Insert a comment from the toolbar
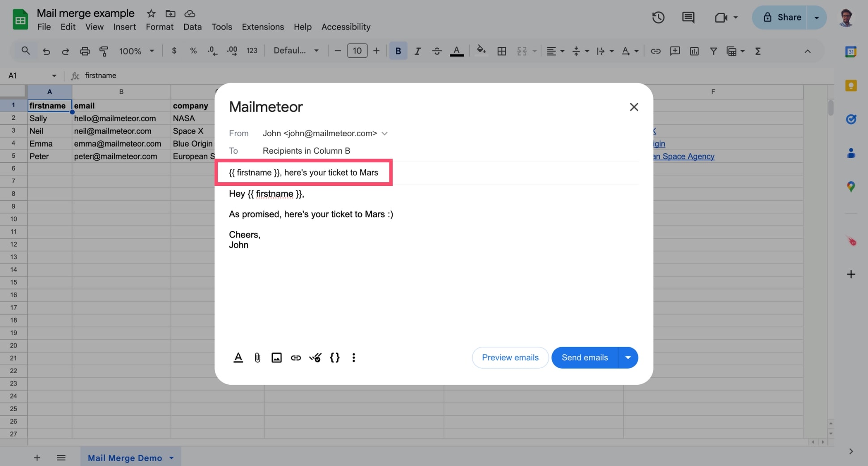 click(x=675, y=51)
